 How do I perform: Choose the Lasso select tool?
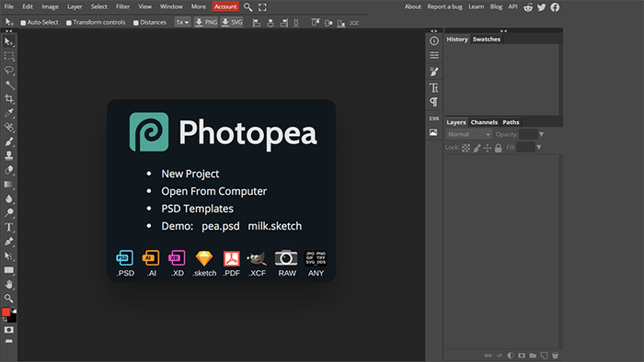pyautogui.click(x=9, y=70)
